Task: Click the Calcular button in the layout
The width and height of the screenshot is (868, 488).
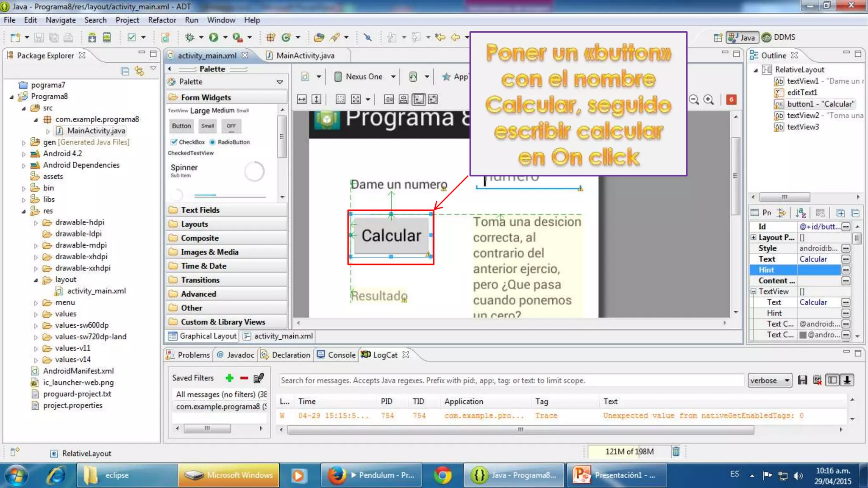Action: (391, 236)
